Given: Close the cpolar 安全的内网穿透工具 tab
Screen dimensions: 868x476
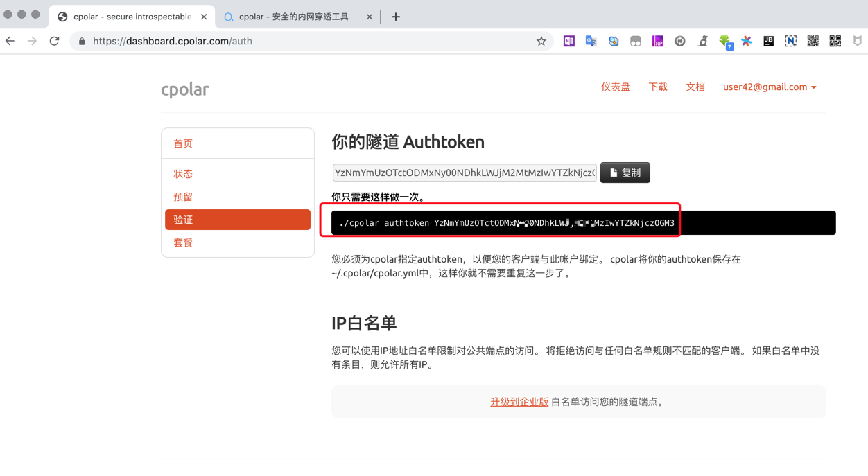Looking at the screenshot, I should 369,17.
